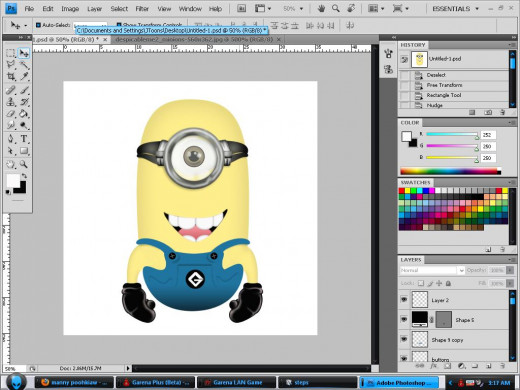Select the History Brush tool

[x=24, y=102]
